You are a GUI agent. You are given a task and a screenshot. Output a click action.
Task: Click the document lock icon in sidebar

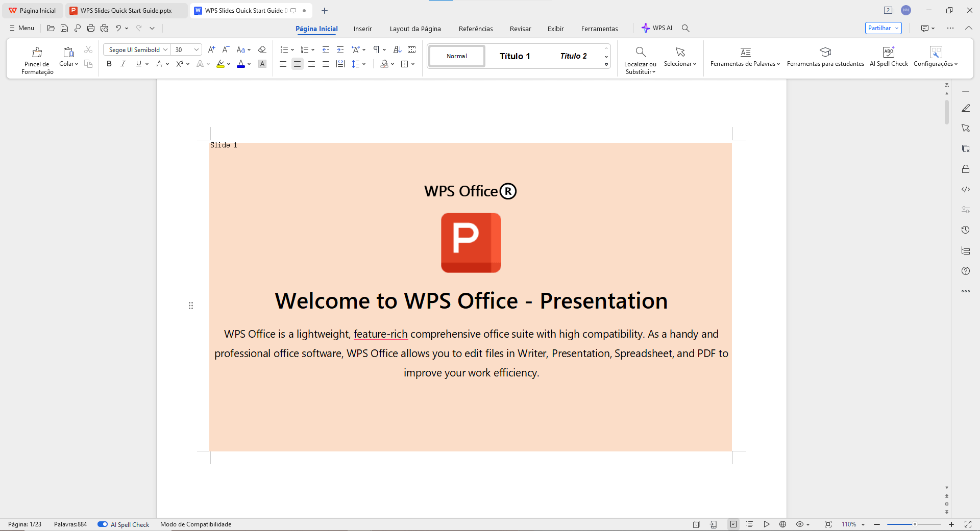point(966,169)
